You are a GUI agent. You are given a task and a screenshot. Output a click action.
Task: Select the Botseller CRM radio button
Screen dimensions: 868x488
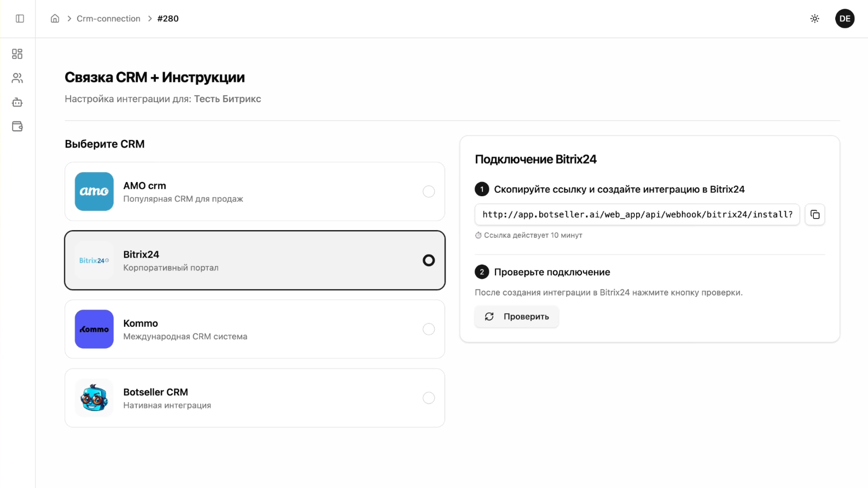coord(428,398)
